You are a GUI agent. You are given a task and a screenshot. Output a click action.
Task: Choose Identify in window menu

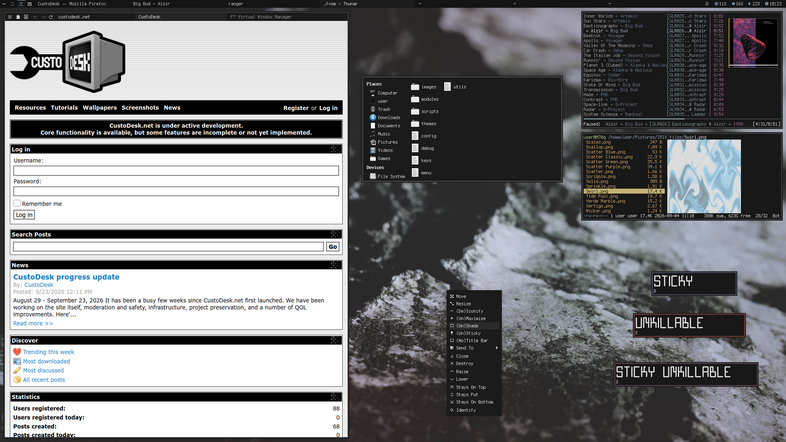(x=474, y=410)
